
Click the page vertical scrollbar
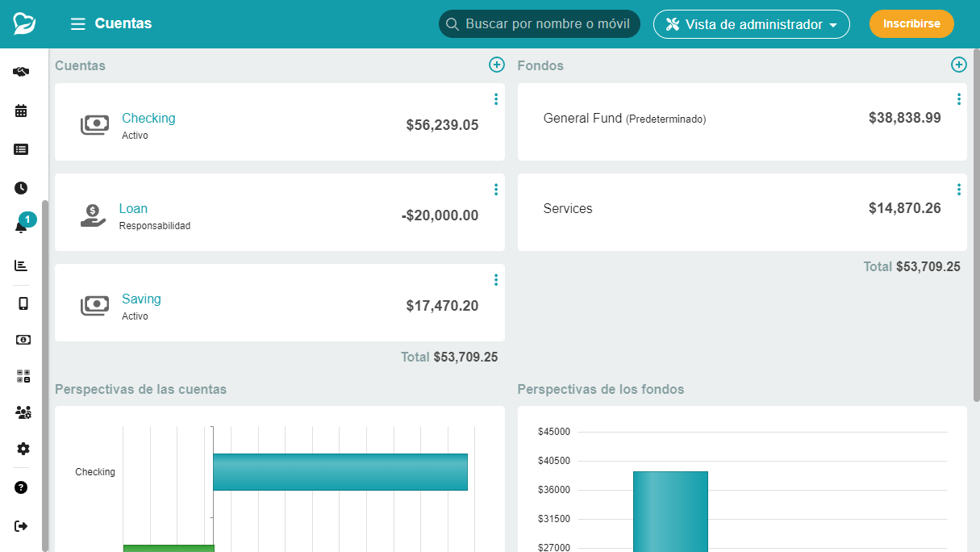click(x=976, y=226)
